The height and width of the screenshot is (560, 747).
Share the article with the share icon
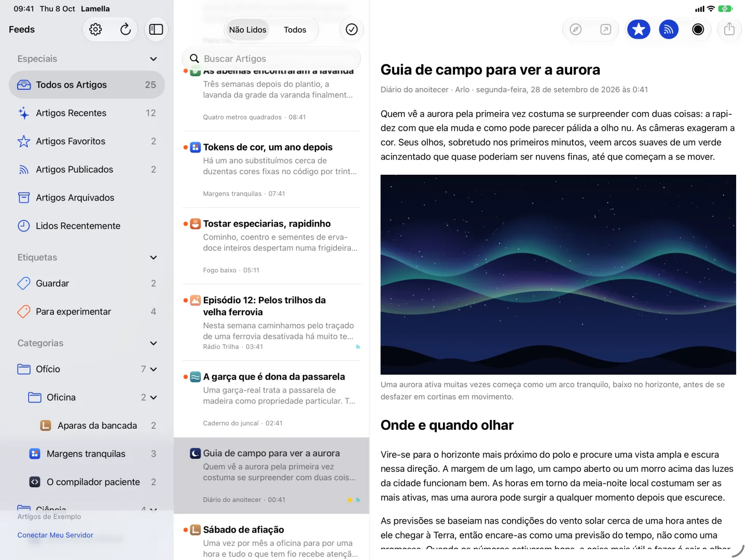[729, 29]
